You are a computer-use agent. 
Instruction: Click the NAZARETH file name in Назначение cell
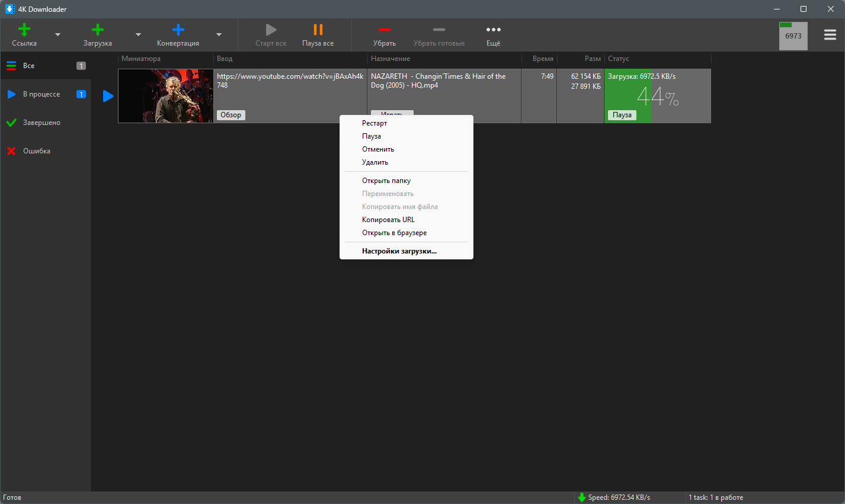tap(438, 81)
